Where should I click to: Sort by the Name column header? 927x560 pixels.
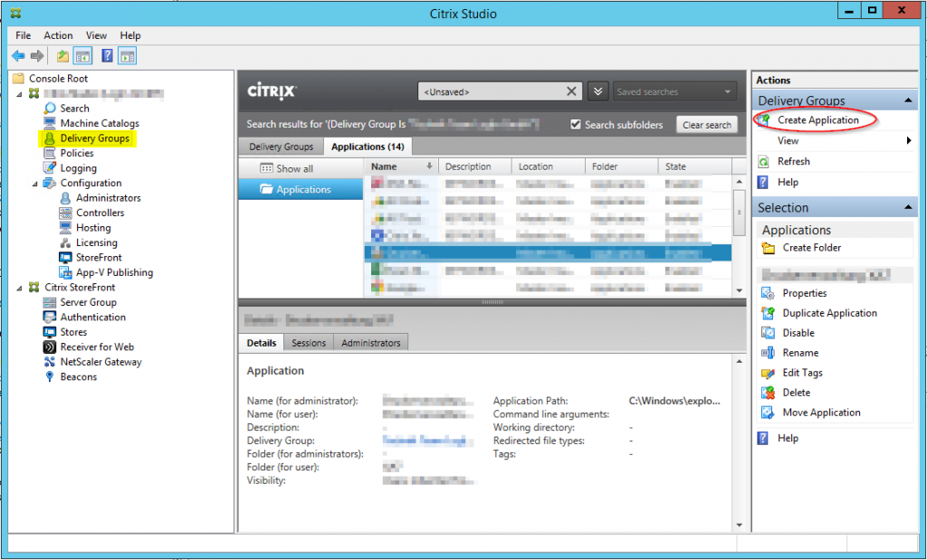(401, 166)
